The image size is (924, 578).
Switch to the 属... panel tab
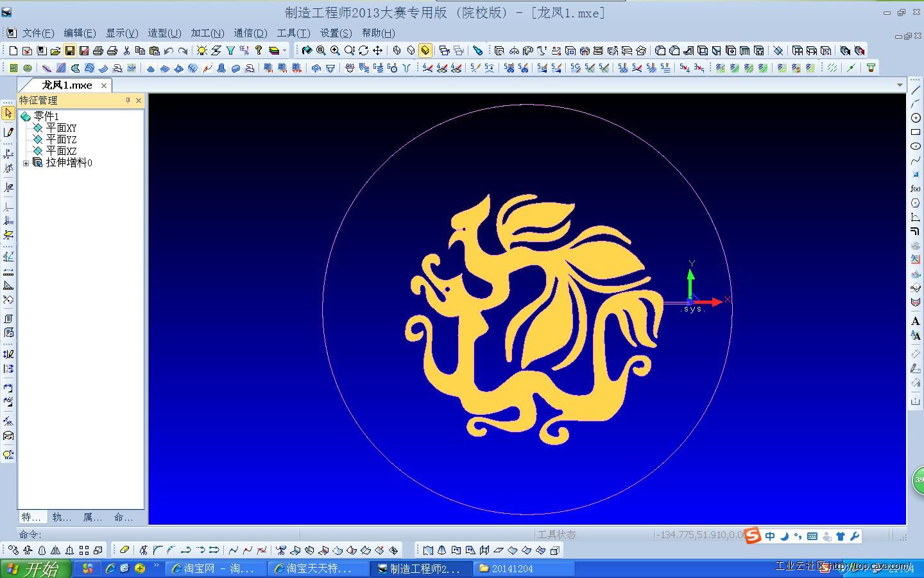point(92,517)
